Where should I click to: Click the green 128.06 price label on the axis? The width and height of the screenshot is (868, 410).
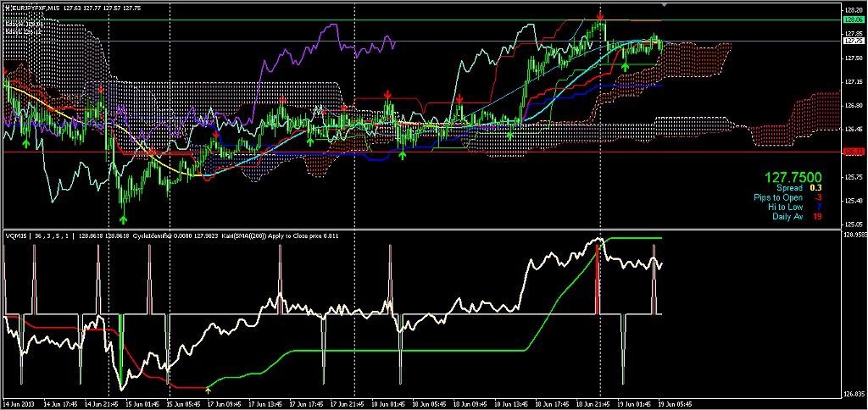[853, 19]
